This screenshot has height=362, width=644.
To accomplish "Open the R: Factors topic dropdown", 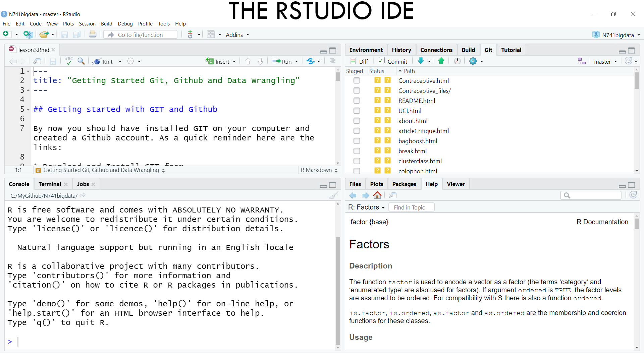I will point(366,207).
